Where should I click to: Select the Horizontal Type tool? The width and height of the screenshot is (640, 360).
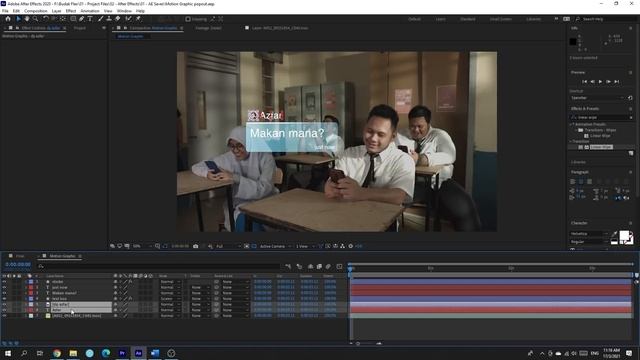coord(90,19)
